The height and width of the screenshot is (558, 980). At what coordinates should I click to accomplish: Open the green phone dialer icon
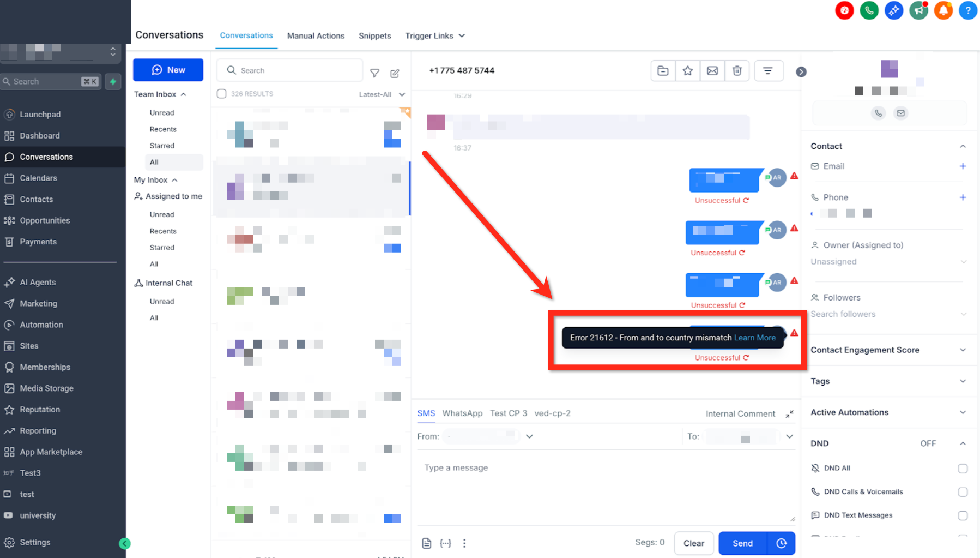(869, 10)
